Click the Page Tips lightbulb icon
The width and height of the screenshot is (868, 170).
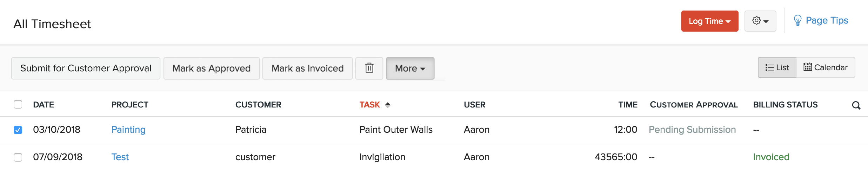click(797, 21)
